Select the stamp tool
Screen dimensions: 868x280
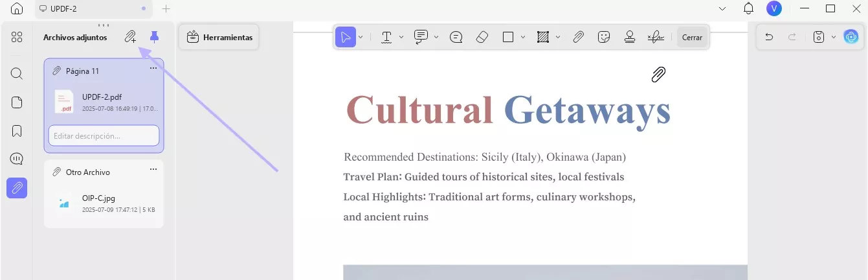(x=629, y=37)
